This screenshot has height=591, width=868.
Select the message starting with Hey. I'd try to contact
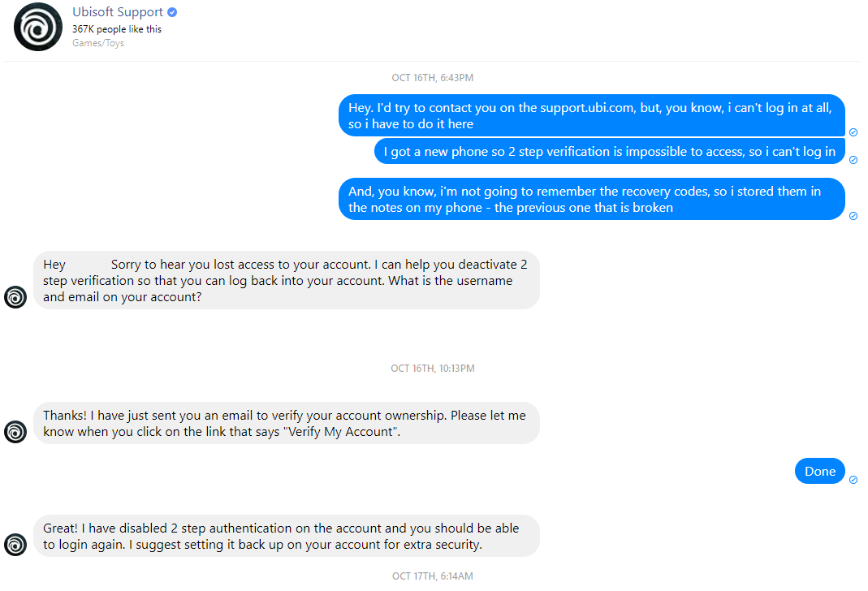click(x=592, y=115)
